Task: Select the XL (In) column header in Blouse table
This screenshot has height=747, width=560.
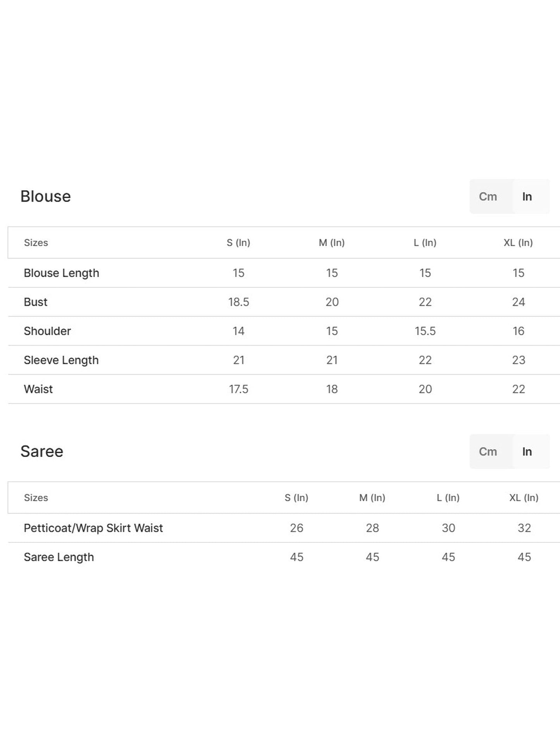Action: point(518,243)
